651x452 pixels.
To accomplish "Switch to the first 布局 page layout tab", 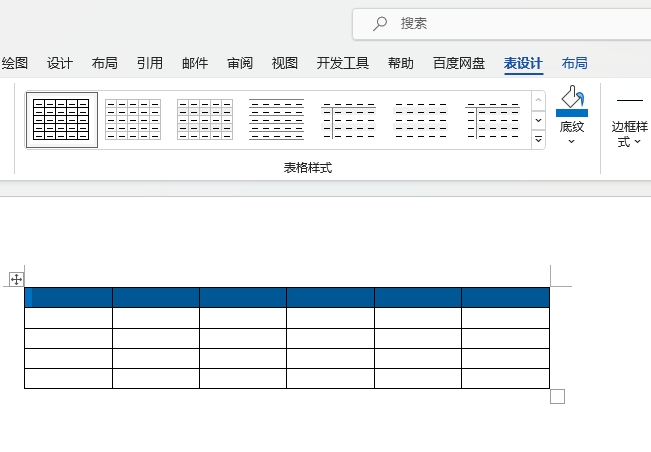I will 105,64.
